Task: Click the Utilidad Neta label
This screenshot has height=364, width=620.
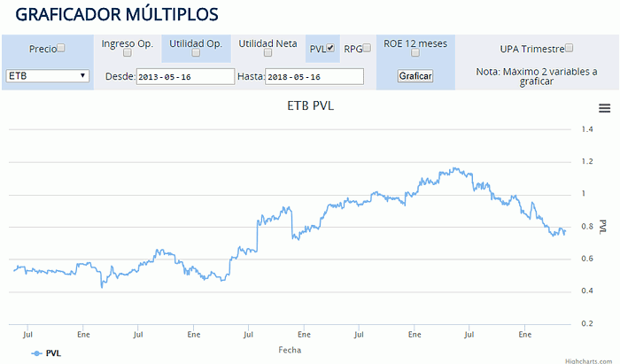Action: 267,43
